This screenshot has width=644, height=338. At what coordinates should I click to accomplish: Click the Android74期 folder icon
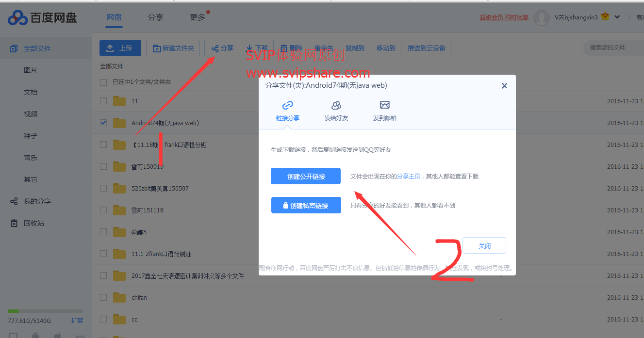click(119, 123)
